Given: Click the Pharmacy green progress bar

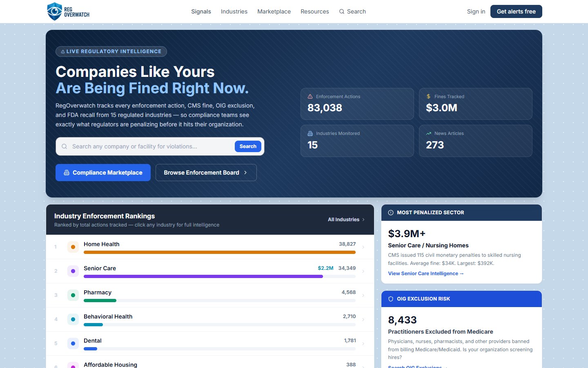Looking at the screenshot, I should point(100,301).
